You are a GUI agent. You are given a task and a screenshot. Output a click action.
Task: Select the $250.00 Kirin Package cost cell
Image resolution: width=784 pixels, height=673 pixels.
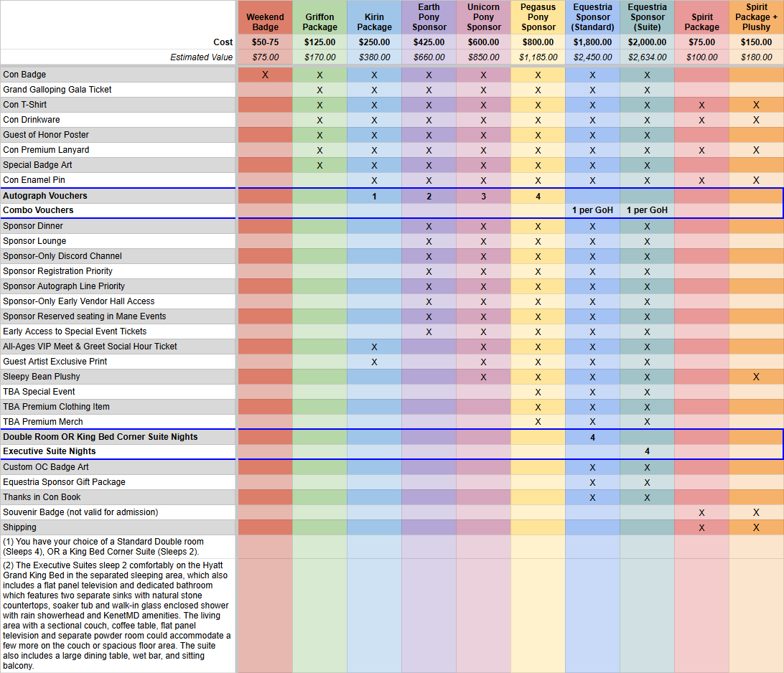click(374, 42)
